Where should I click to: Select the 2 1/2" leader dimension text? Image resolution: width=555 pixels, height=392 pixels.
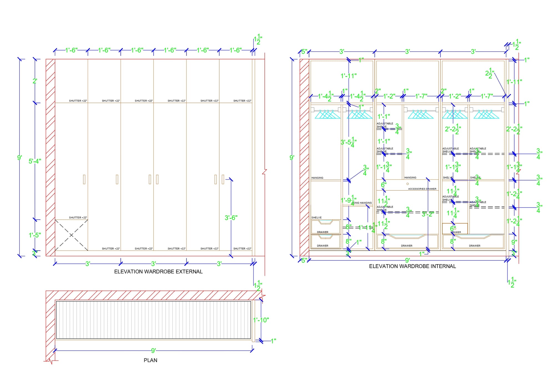(x=490, y=73)
